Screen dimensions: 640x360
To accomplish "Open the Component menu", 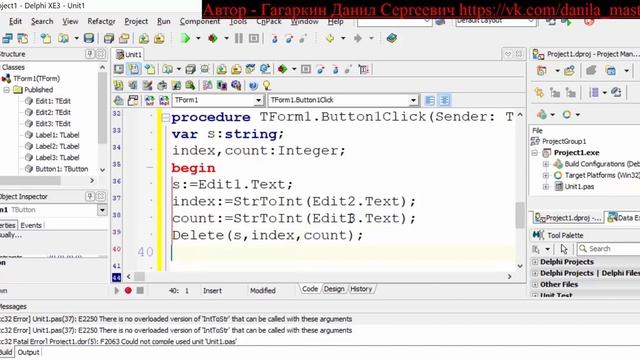I will (x=200, y=21).
